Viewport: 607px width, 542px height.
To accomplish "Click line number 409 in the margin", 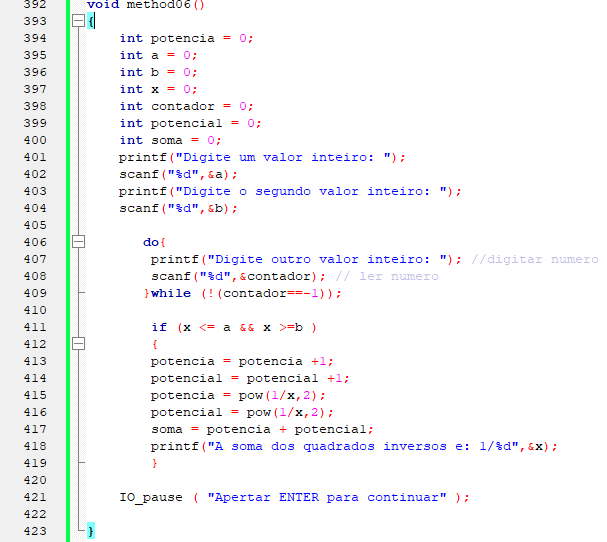I will tap(35, 293).
